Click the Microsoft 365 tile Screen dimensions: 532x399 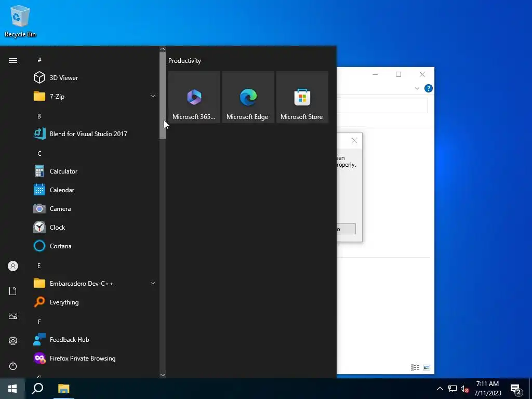tap(194, 97)
